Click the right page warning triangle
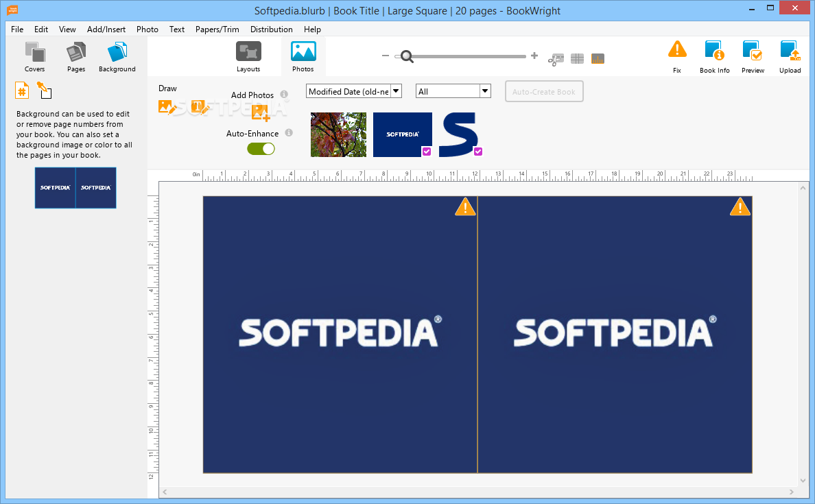The image size is (815, 504). (740, 207)
